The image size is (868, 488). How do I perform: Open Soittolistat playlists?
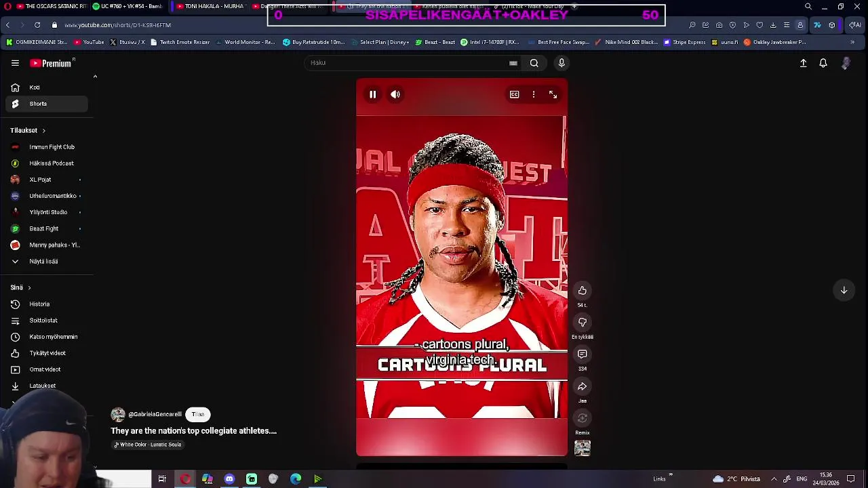[x=46, y=321]
